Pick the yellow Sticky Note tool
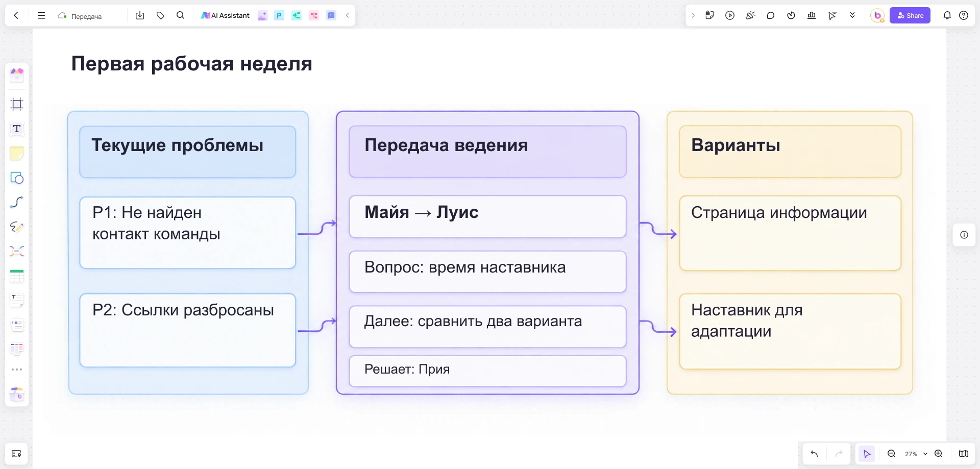The image size is (980, 469). coord(17,153)
